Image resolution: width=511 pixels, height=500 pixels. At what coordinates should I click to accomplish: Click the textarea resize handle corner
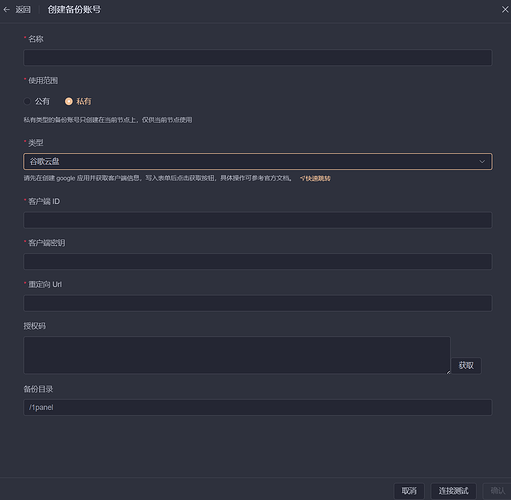coord(448,372)
